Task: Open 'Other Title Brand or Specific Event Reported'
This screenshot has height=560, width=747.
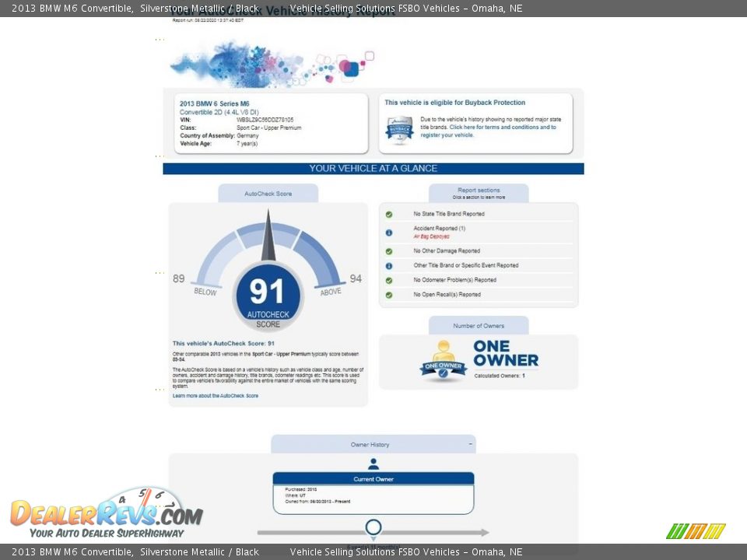Action: [x=466, y=266]
